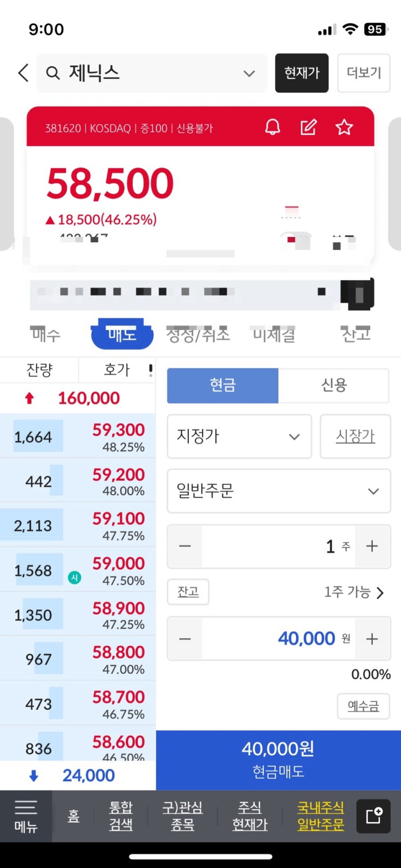
Task: Open the hamburger 메뉴 icon
Action: click(x=25, y=816)
